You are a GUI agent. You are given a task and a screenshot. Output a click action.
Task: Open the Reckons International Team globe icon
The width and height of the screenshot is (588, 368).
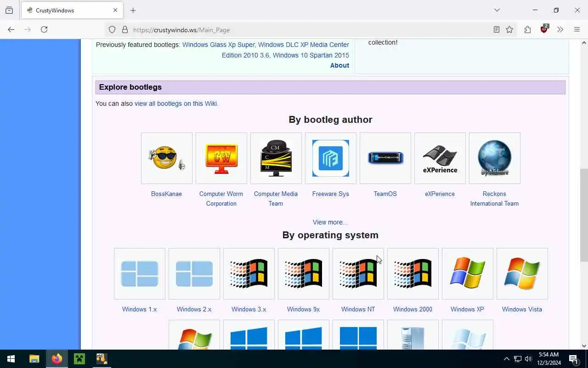point(495,158)
